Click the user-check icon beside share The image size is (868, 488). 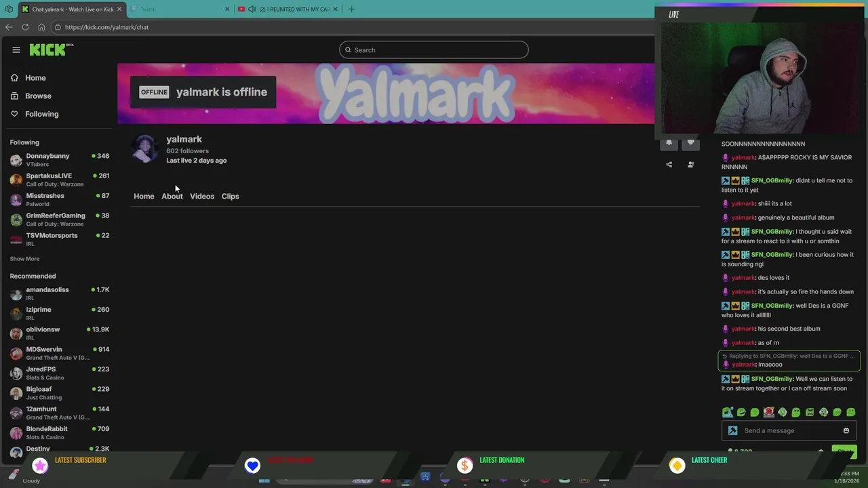(690, 165)
